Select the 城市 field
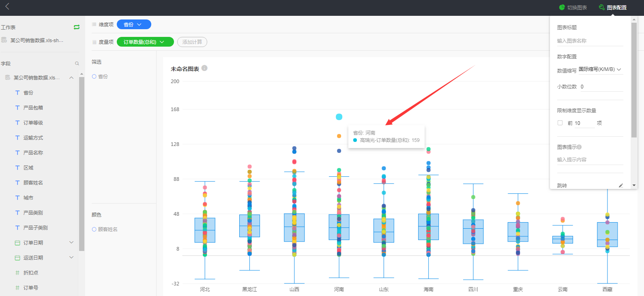 point(28,198)
